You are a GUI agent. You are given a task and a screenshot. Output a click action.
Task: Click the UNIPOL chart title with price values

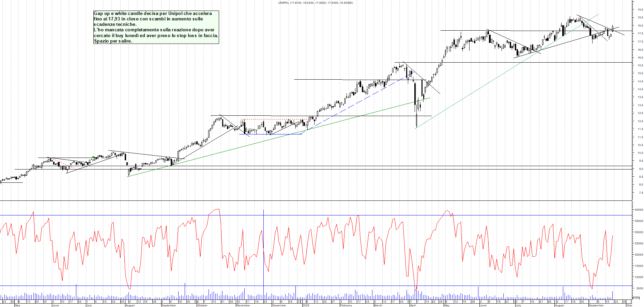316,3
